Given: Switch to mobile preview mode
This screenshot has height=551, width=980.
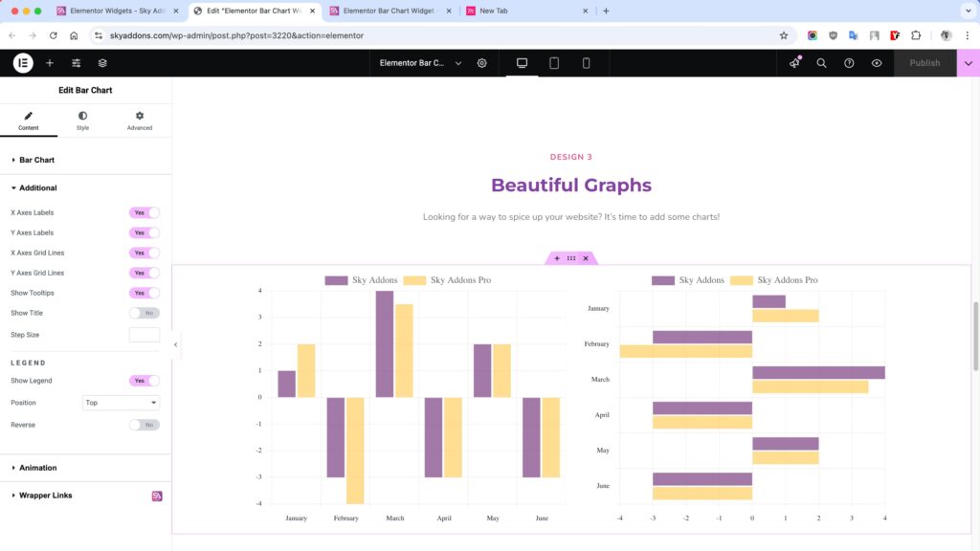Looking at the screenshot, I should coord(586,63).
